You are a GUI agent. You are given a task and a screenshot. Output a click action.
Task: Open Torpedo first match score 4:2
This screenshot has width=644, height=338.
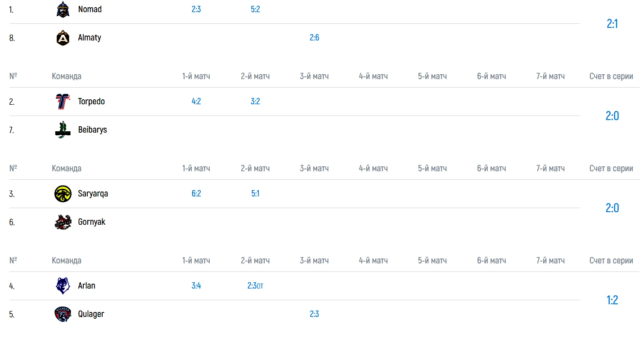pyautogui.click(x=196, y=102)
